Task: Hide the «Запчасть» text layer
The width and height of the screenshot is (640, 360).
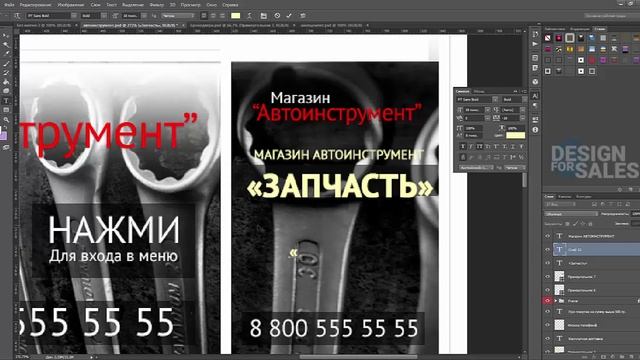Action: [x=548, y=263]
